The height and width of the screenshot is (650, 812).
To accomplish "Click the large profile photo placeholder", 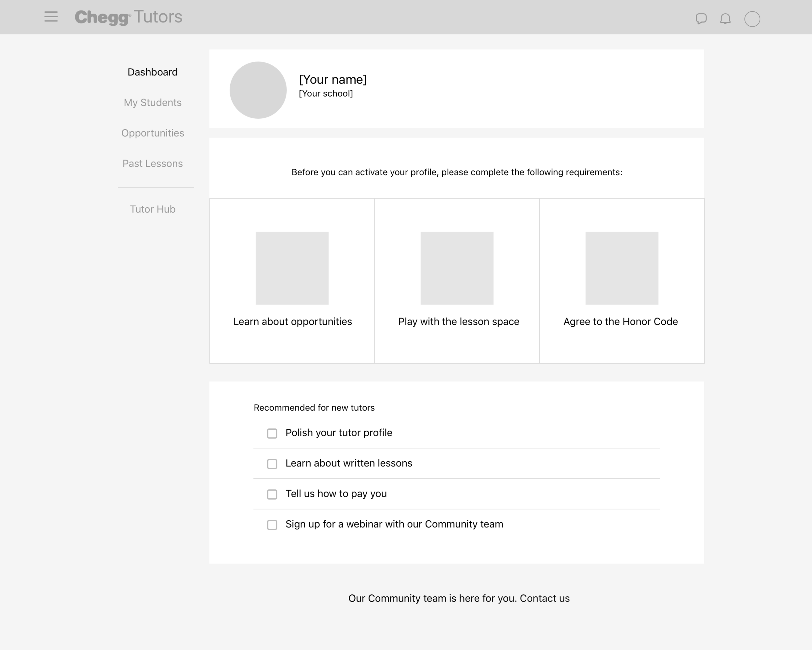I will pyautogui.click(x=258, y=90).
